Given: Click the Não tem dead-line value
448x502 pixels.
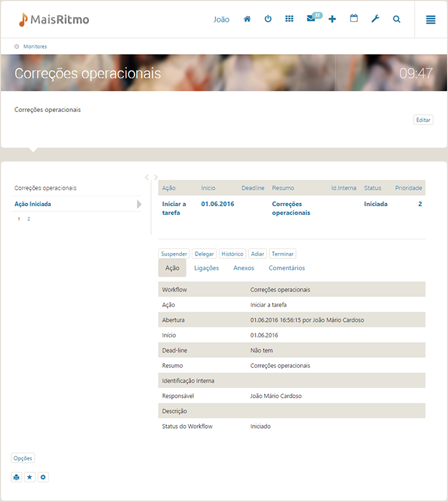Looking at the screenshot, I should coord(262,350).
